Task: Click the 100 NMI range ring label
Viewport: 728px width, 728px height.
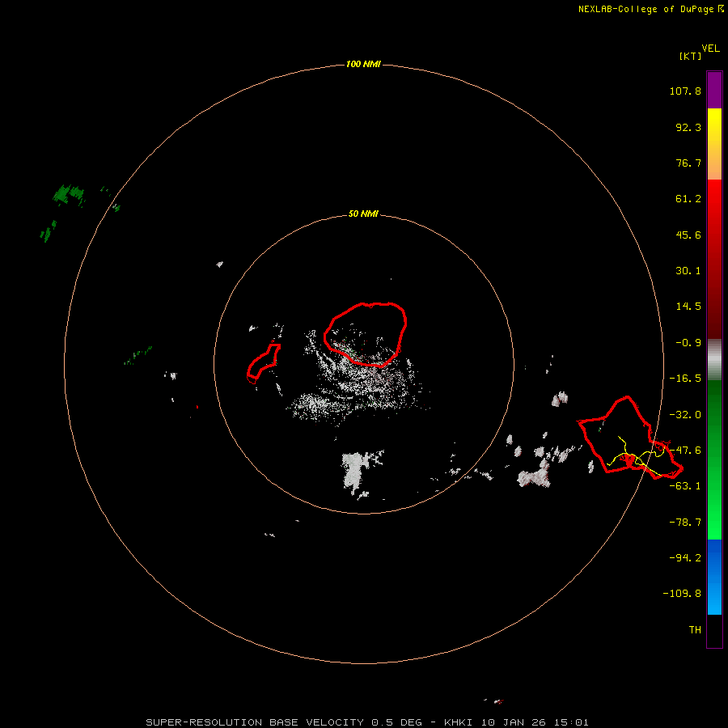Action: 363,64
